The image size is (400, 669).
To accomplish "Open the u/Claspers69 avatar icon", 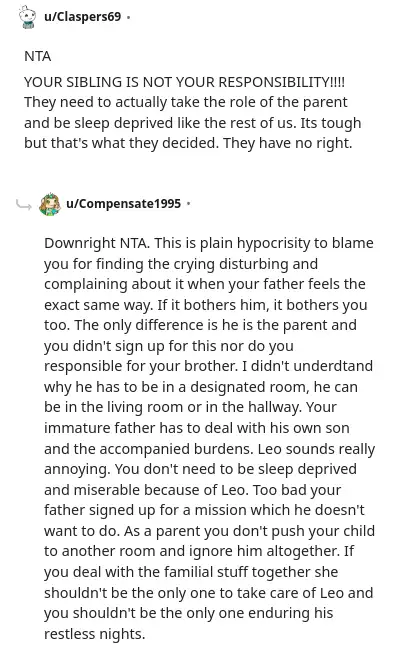I will [28, 17].
